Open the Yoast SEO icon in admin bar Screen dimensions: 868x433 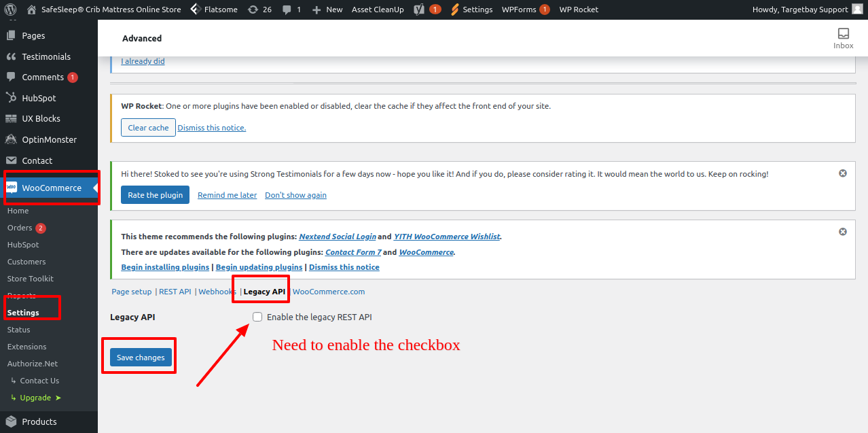tap(420, 10)
